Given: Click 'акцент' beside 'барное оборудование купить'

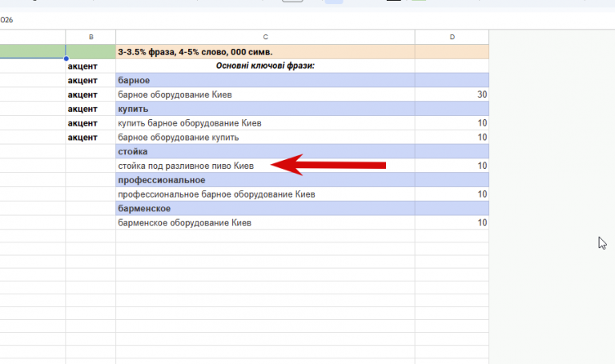Looking at the screenshot, I should point(90,137).
